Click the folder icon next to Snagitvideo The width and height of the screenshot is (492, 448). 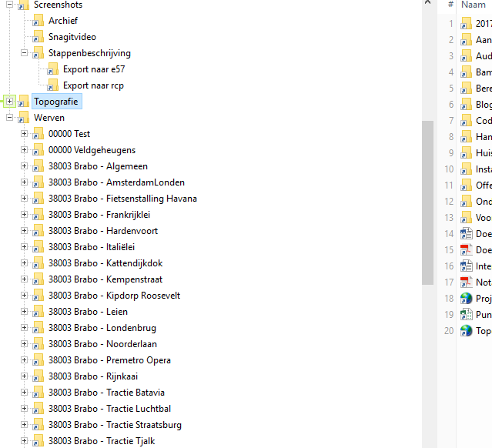[x=38, y=37]
